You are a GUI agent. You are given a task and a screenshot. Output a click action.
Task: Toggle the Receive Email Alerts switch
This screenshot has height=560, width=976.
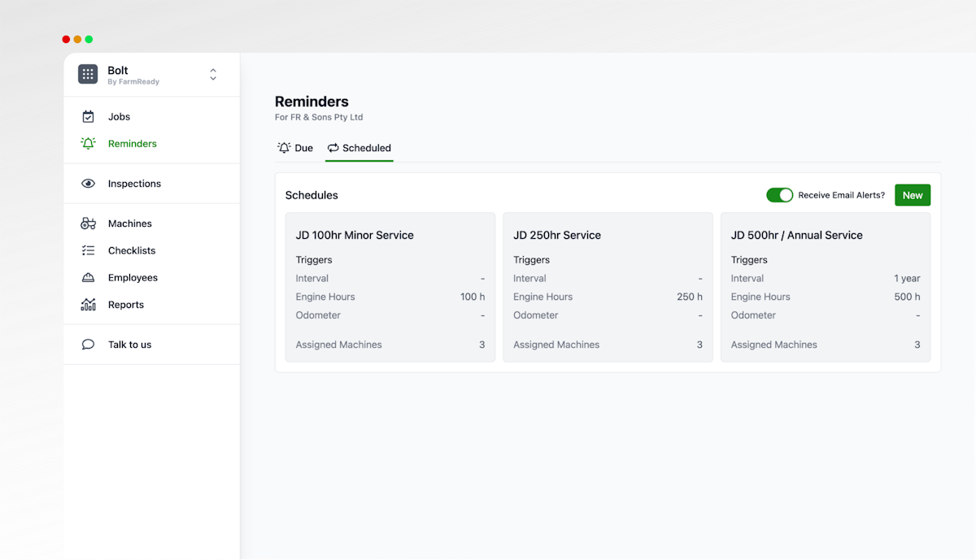779,195
